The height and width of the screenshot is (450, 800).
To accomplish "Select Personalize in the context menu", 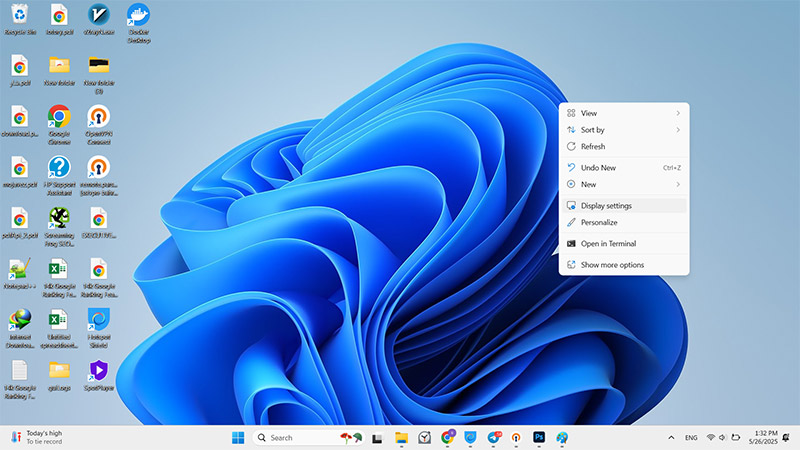I will pos(624,223).
